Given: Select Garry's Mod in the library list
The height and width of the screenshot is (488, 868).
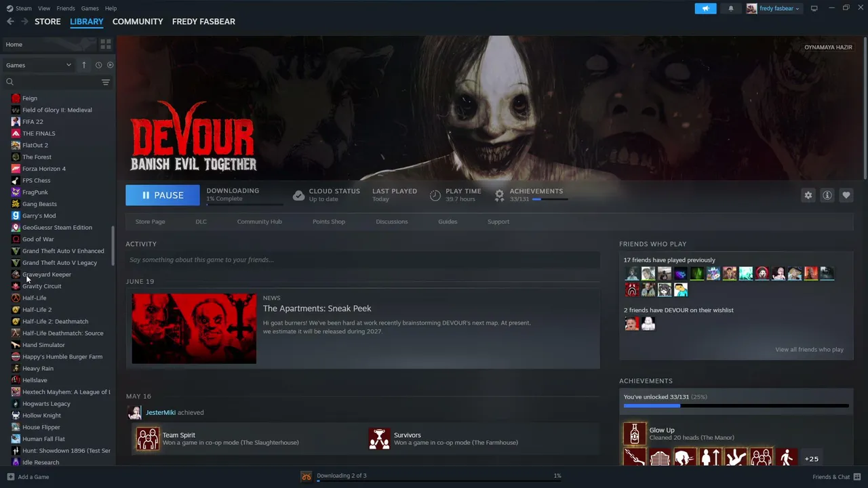Looking at the screenshot, I should tap(39, 216).
